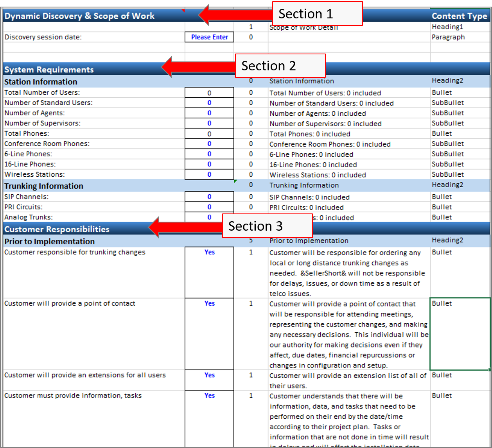
Task: Click the red arrow beside Customer Responsibilities
Action: (185, 227)
